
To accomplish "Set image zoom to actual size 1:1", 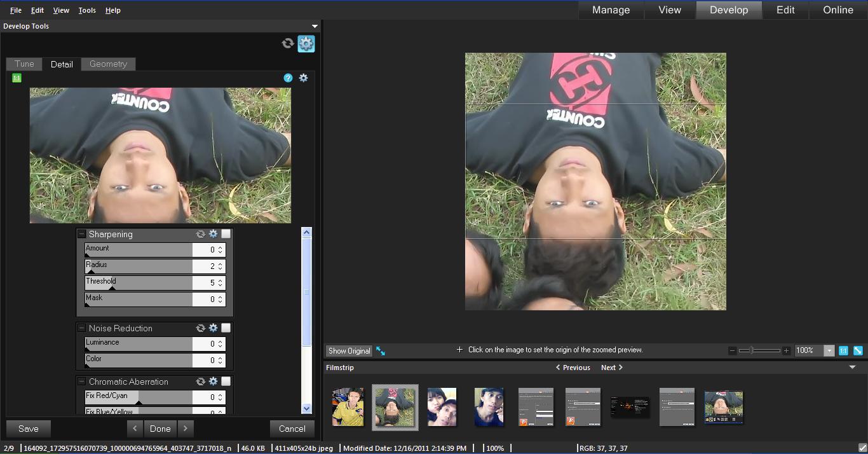I will (843, 350).
